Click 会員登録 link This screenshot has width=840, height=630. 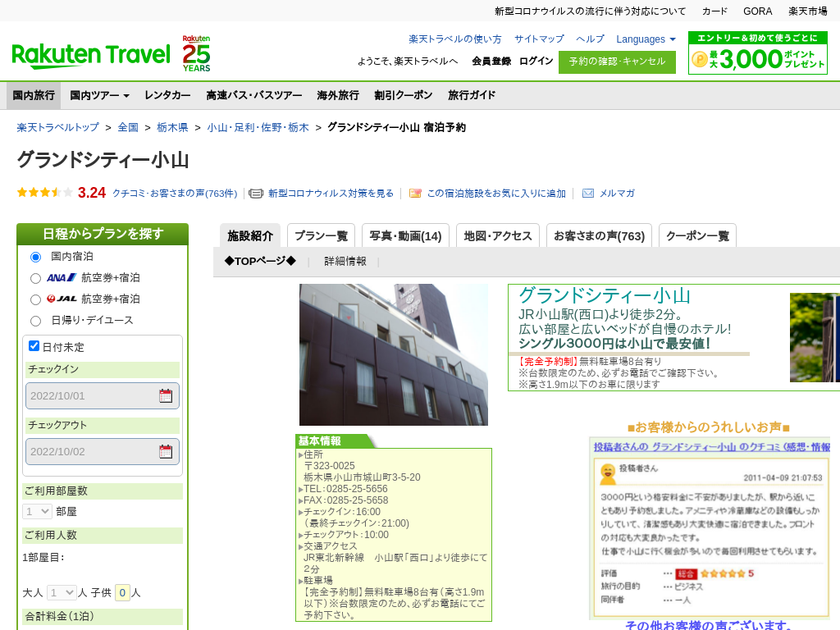[x=491, y=61]
